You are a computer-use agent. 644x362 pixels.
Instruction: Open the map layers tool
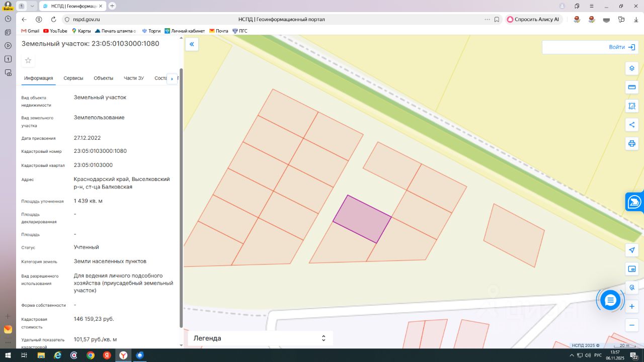632,68
